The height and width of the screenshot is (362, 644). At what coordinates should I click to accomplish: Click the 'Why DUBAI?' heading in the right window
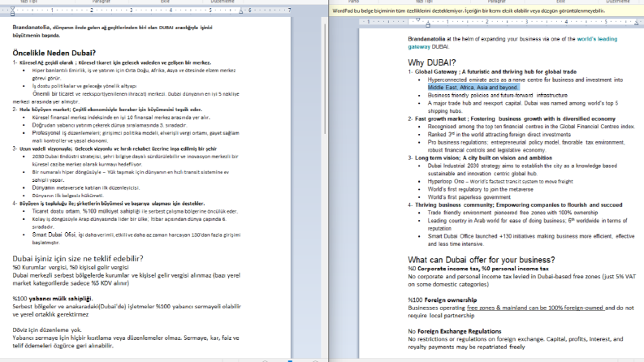click(432, 62)
